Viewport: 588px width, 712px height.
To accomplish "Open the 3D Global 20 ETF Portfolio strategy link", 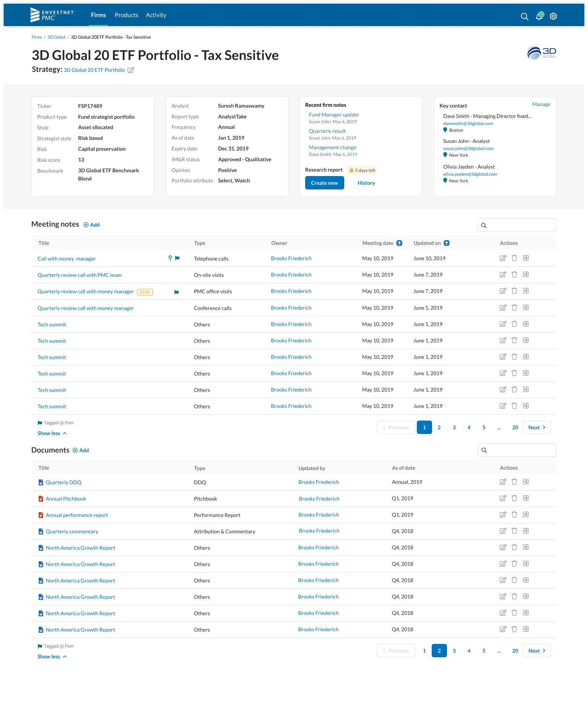I will (x=94, y=70).
